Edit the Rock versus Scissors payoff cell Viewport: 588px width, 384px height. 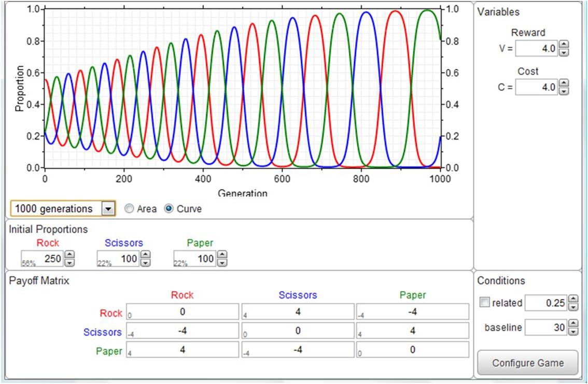pos(298,311)
